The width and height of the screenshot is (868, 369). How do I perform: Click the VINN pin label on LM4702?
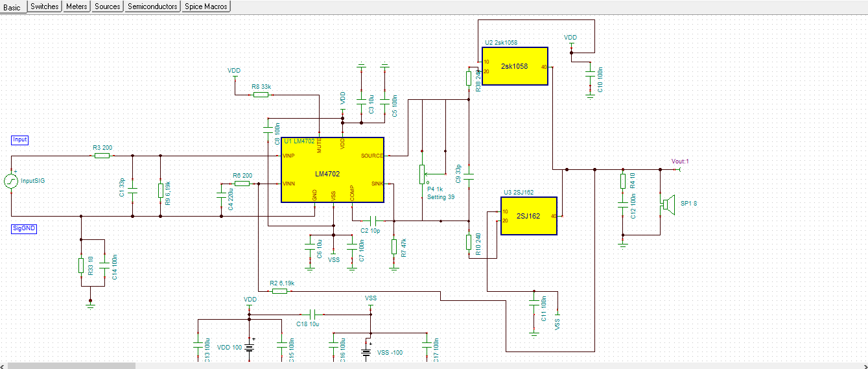pyautogui.click(x=289, y=184)
